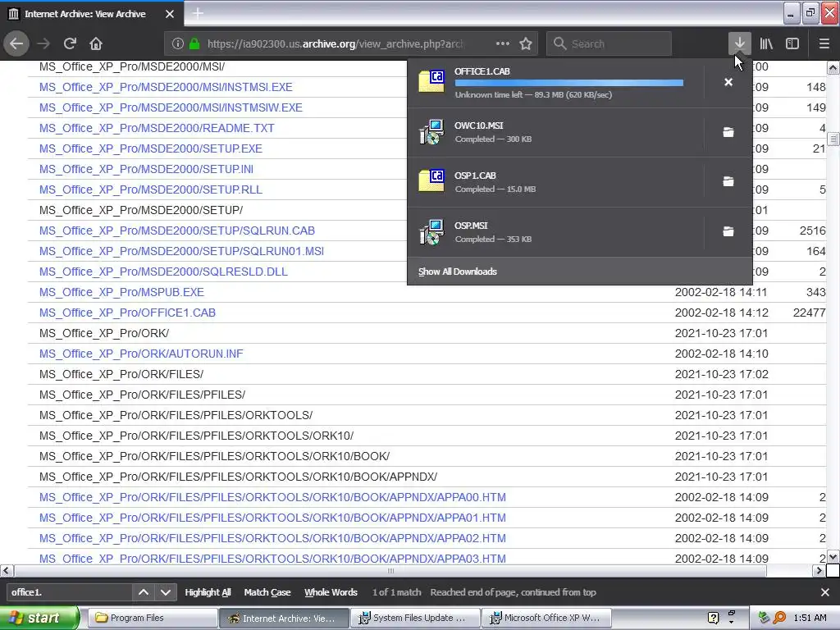This screenshot has width=840, height=630.
Task: Click the OFFICE1.CAB download progress bar
Action: (x=569, y=83)
